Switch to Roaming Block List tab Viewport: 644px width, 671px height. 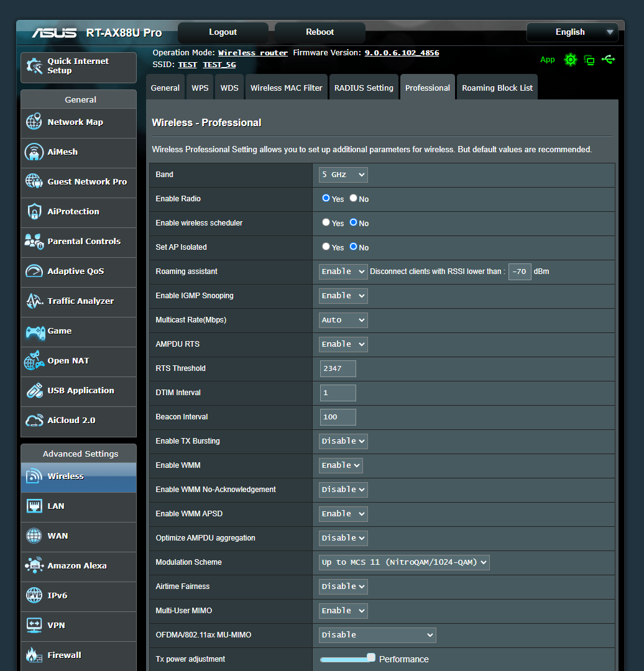(497, 88)
